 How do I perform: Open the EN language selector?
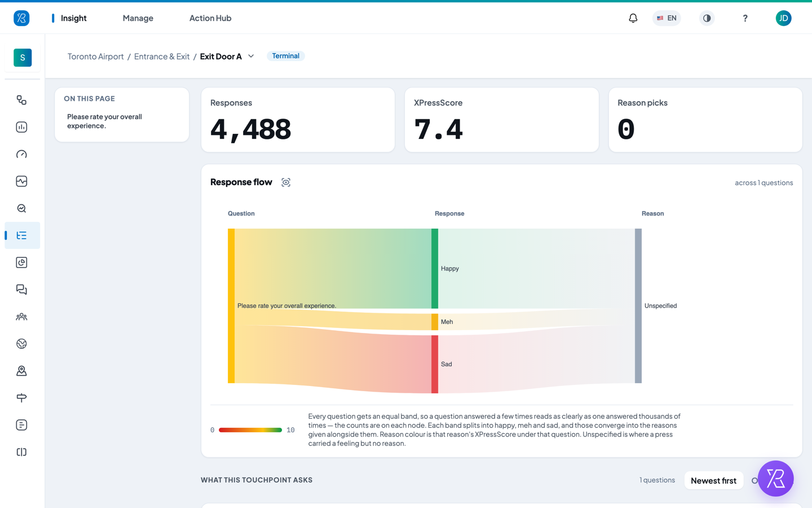667,18
